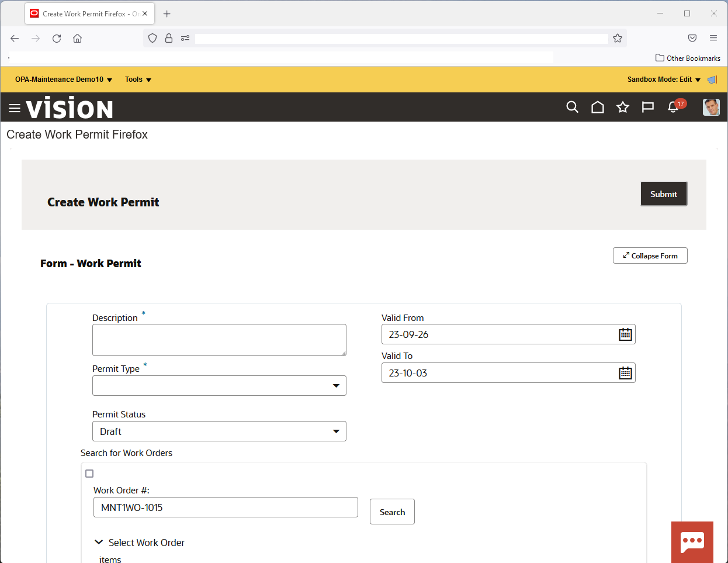
Task: Search for work order MNT1WO-1015
Action: click(x=392, y=512)
